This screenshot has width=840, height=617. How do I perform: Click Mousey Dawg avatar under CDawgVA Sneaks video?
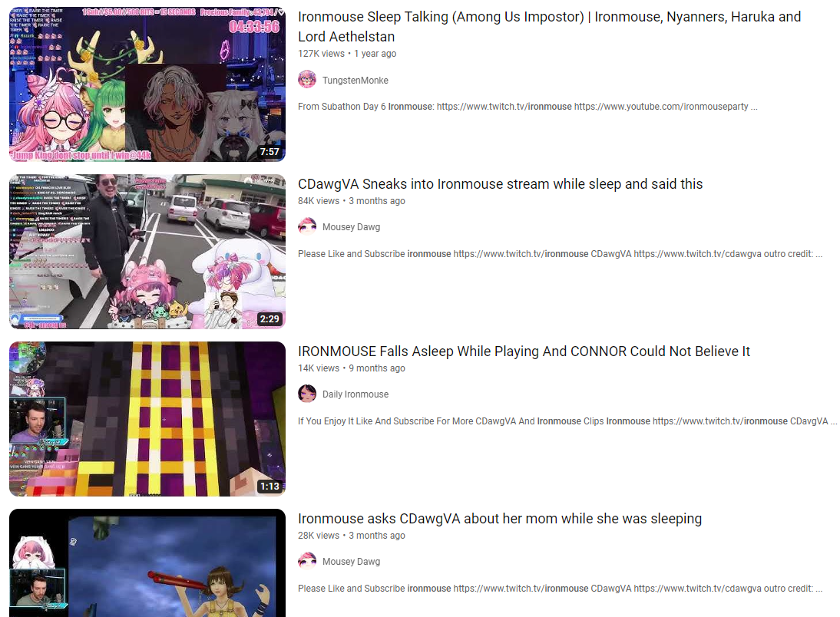(x=307, y=226)
